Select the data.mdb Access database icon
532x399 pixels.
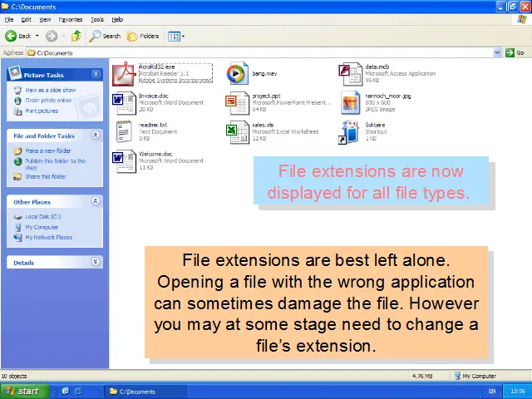pos(350,73)
